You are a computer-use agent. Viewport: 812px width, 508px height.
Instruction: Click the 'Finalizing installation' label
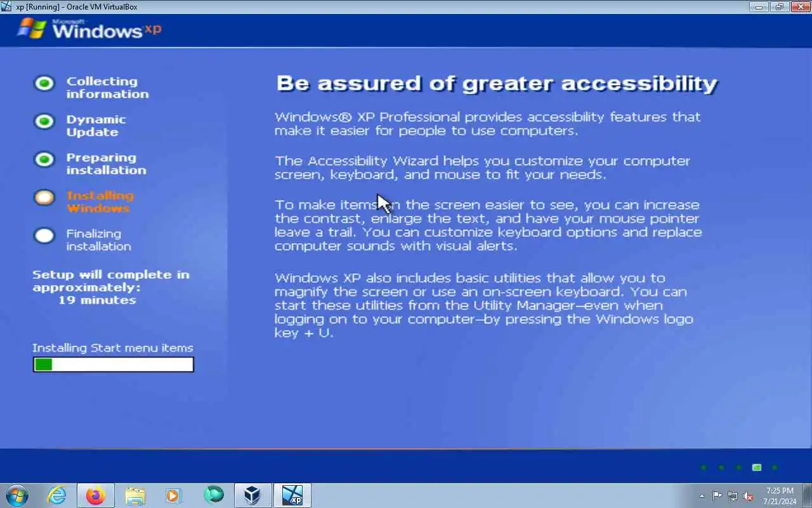98,240
